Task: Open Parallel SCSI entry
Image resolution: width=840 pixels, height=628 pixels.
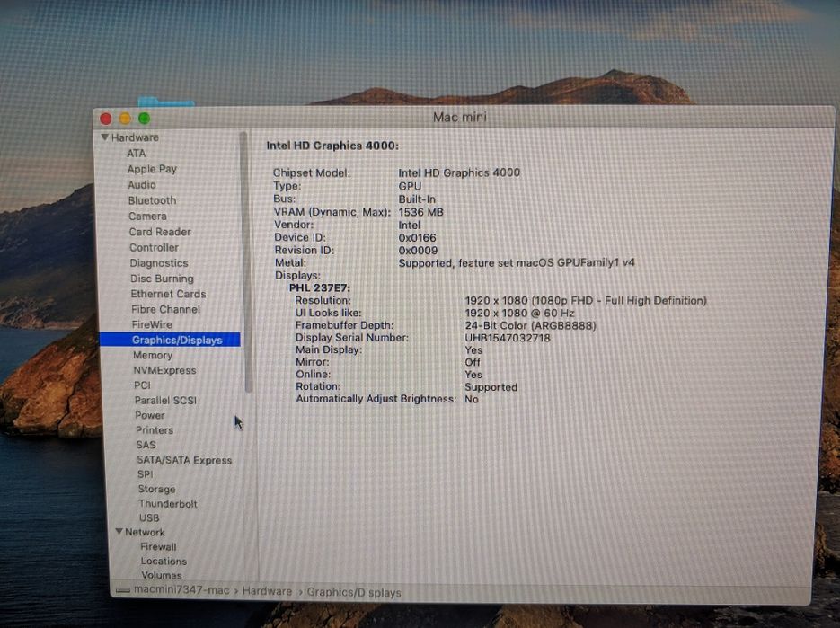Action: [x=165, y=401]
